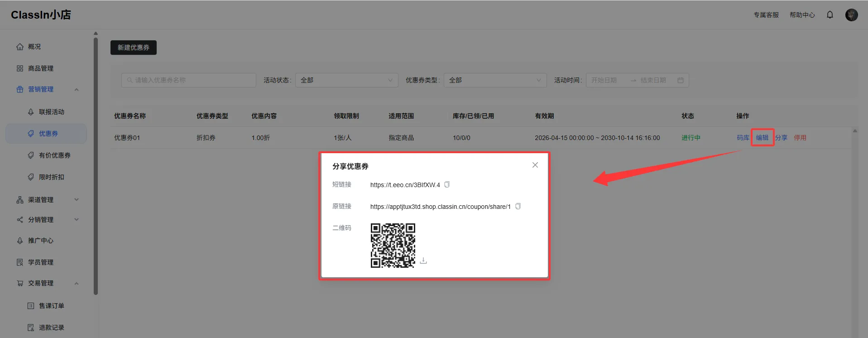This screenshot has height=338, width=868.
Task: Click the original link URL text
Action: pyautogui.click(x=441, y=207)
